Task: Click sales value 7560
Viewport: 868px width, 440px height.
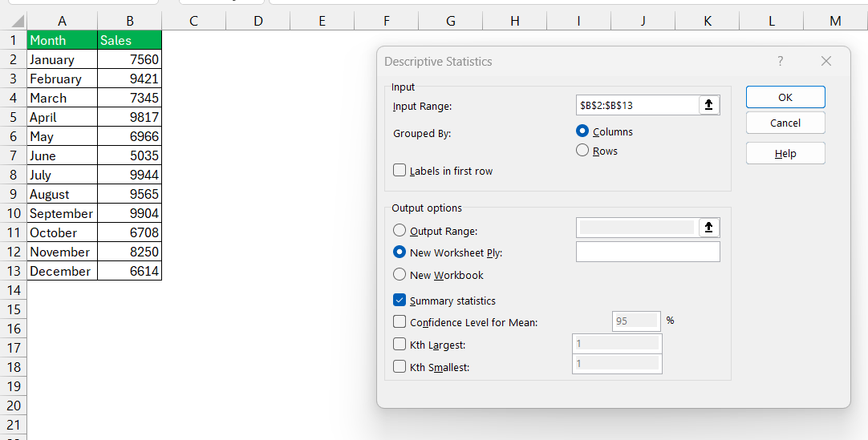Action: pyautogui.click(x=129, y=59)
